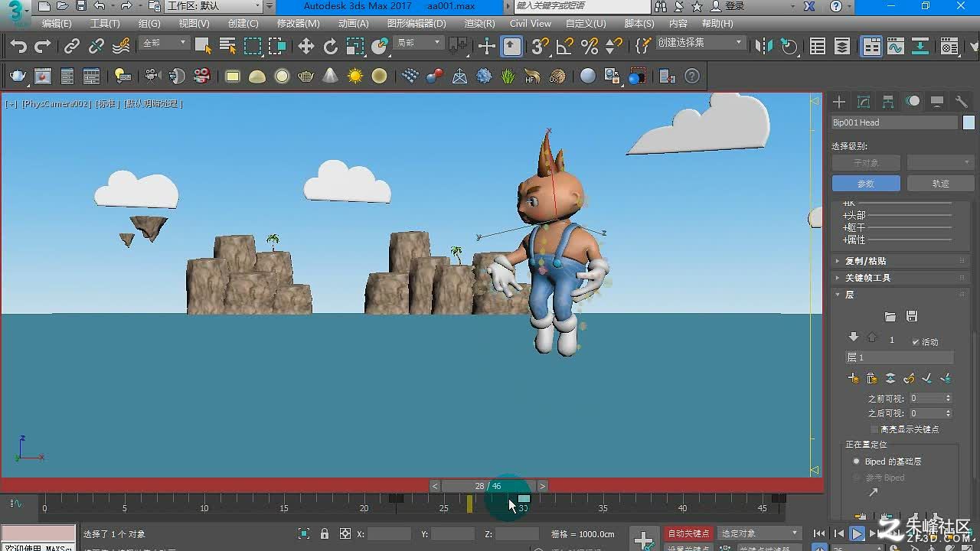Image resolution: width=980 pixels, height=551 pixels.
Task: Switch to the Create command panel (plus)
Action: point(839,102)
